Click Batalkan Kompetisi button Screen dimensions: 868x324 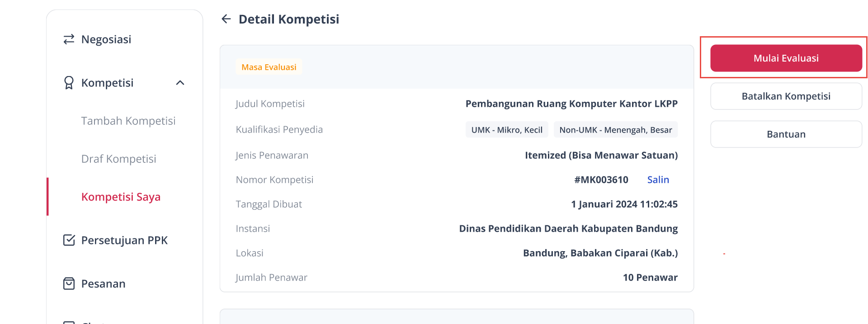(786, 96)
